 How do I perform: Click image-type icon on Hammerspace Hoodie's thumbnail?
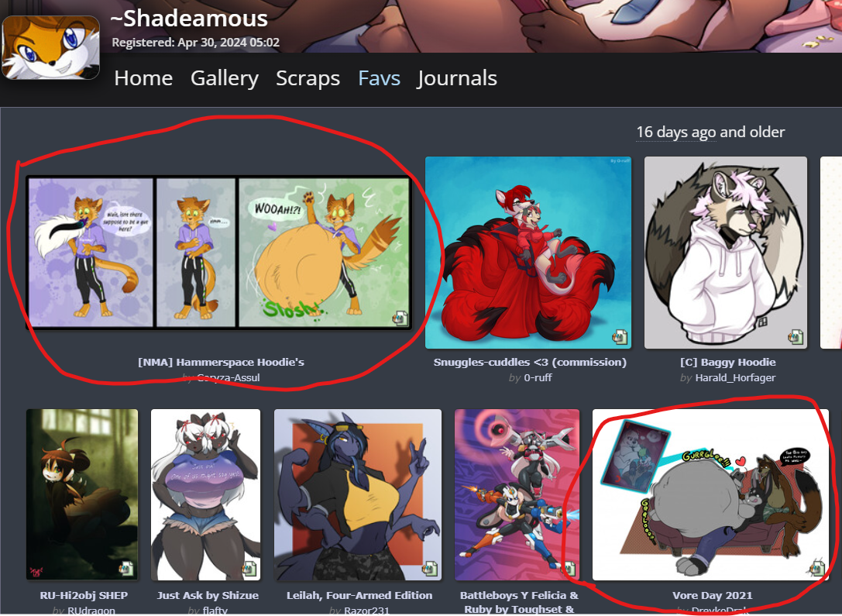tap(400, 318)
